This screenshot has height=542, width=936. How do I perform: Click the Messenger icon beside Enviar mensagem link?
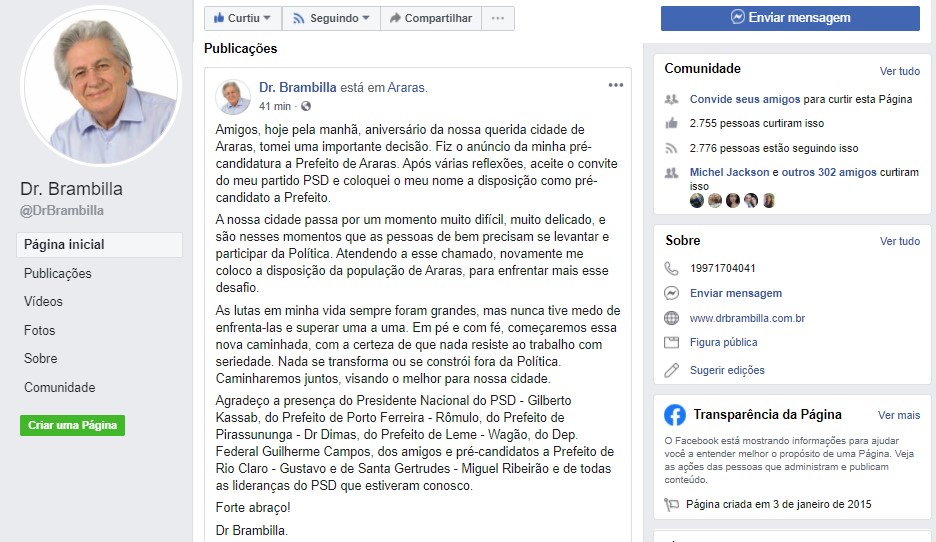672,293
